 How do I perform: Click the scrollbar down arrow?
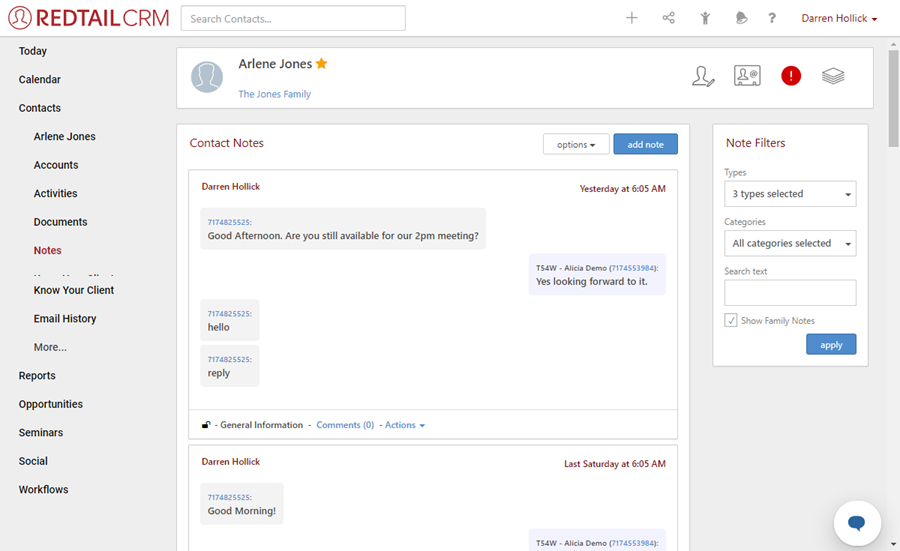[893, 544]
